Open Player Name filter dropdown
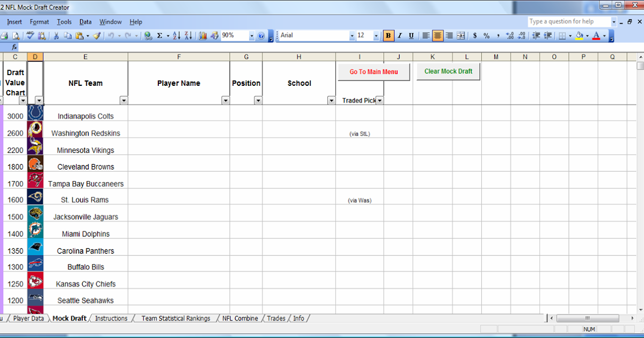 coord(225,100)
